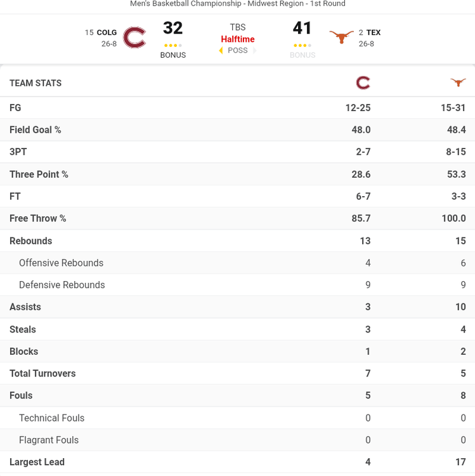Click Texas's timeout dots under score 41

(302, 46)
